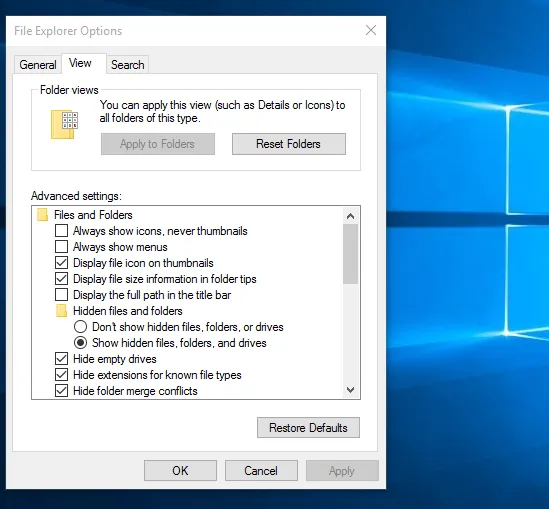Click the Reset Folders button
The width and height of the screenshot is (549, 509).
(x=289, y=144)
